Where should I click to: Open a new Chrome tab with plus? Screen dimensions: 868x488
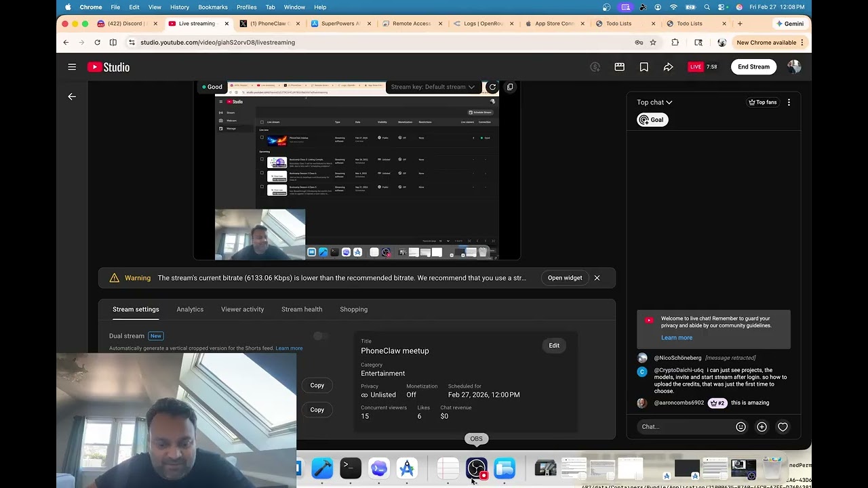740,23
